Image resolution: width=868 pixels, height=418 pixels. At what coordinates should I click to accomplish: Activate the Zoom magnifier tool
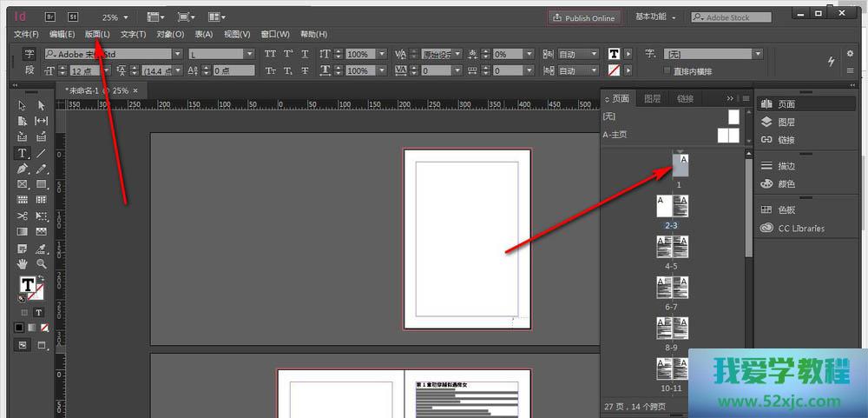[x=41, y=263]
